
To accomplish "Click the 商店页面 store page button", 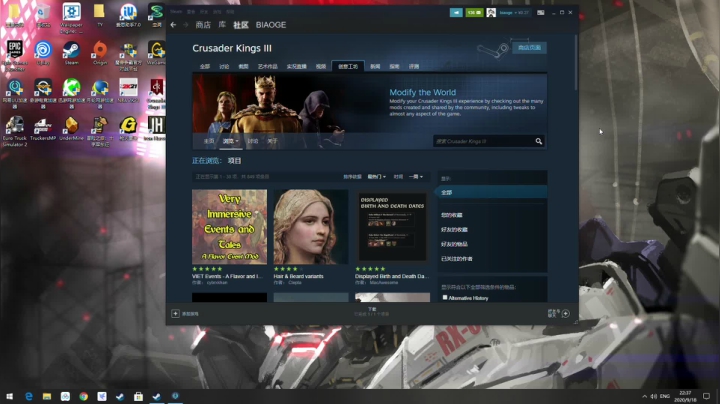I will (529, 48).
